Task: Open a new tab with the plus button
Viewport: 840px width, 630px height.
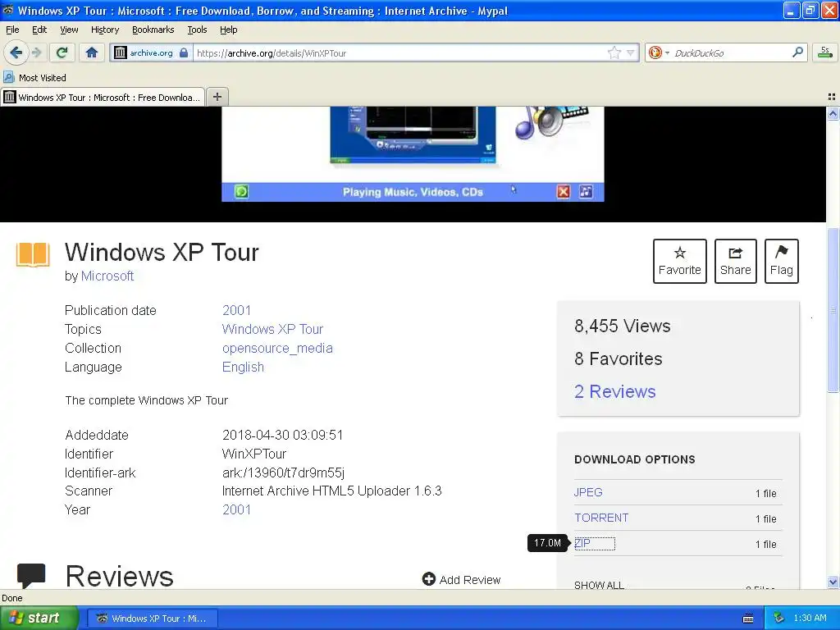Action: point(217,97)
